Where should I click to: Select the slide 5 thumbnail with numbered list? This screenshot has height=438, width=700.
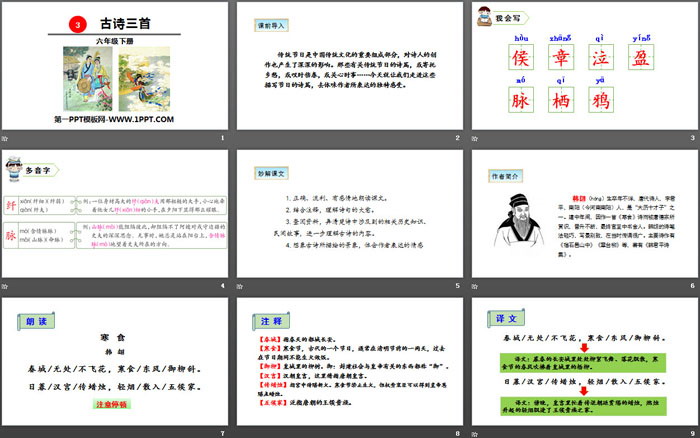click(x=348, y=222)
